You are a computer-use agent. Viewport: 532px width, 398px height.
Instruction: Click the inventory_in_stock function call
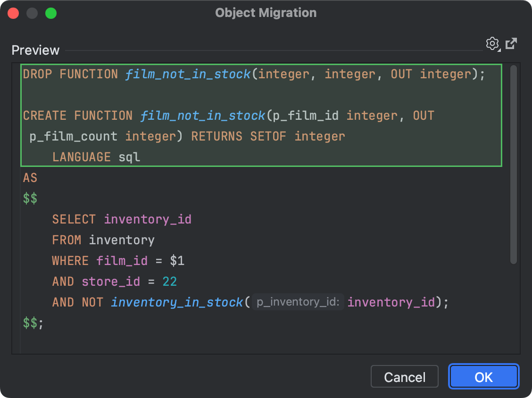tap(177, 302)
